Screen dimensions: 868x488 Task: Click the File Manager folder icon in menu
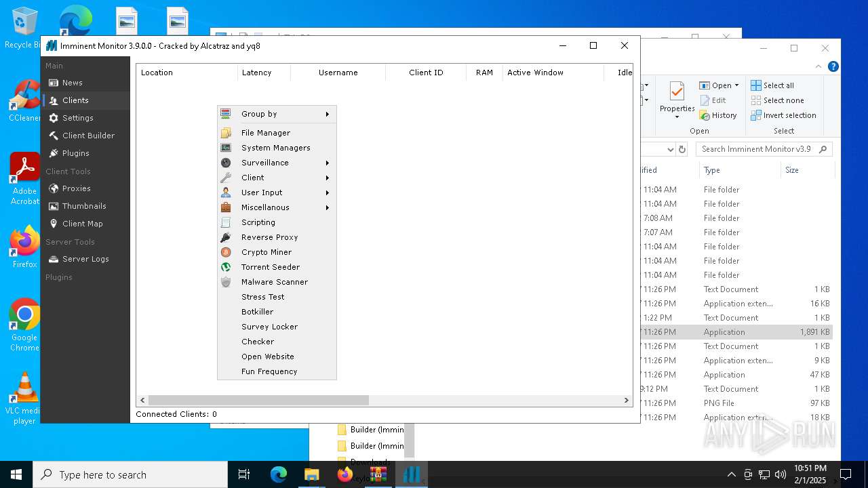pyautogui.click(x=226, y=133)
